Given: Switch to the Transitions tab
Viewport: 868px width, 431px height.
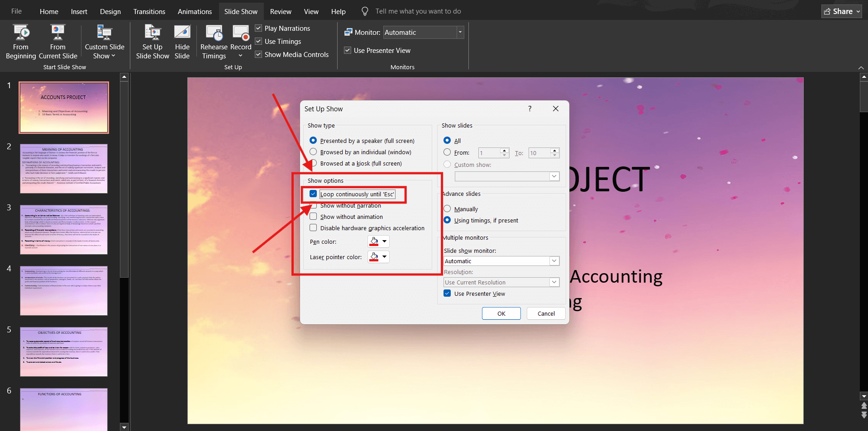Looking at the screenshot, I should click(149, 11).
